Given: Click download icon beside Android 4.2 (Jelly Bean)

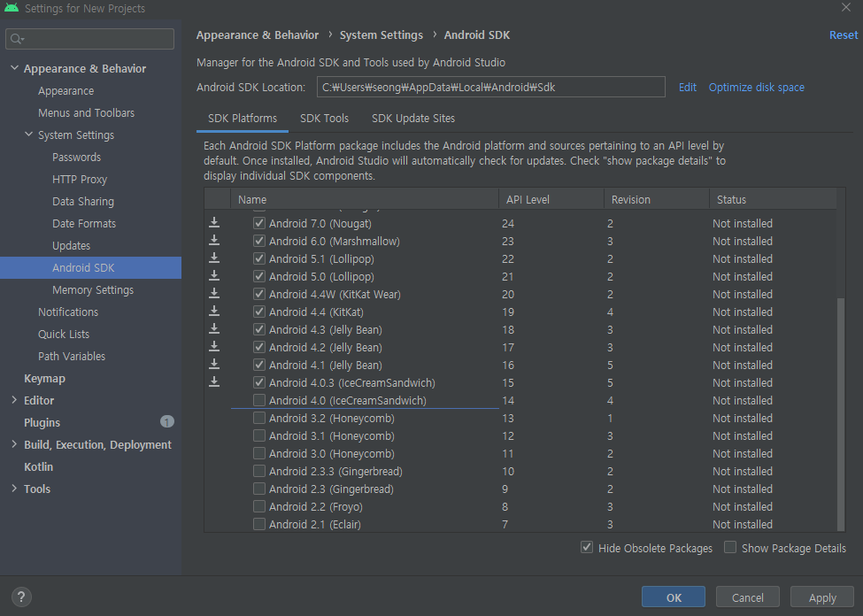Looking at the screenshot, I should [214, 347].
